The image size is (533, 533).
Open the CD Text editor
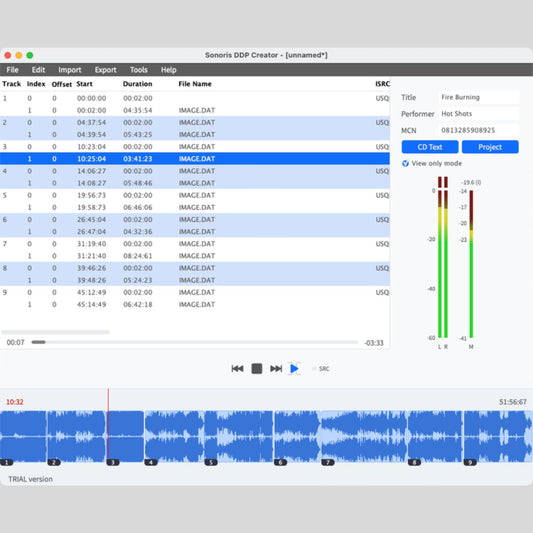430,147
